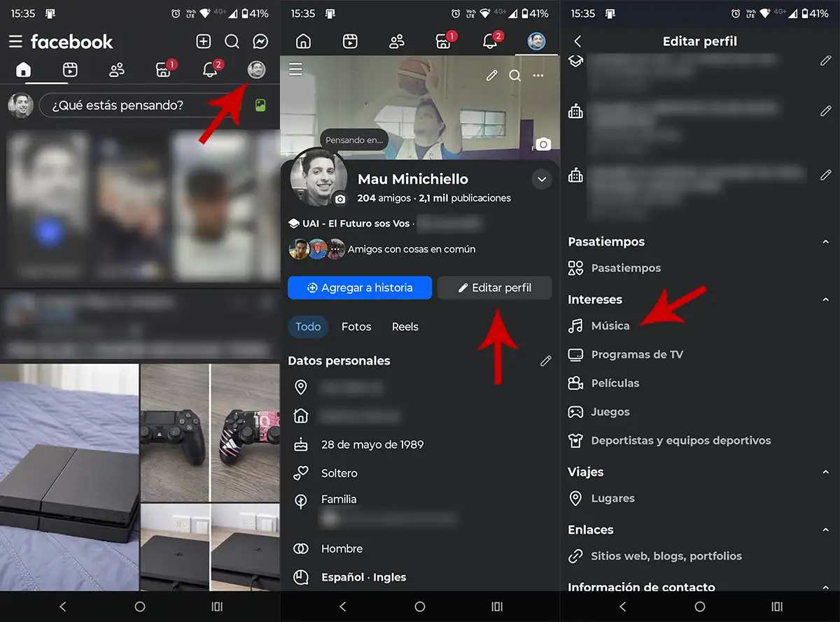Collapse the Intereses section
This screenshot has height=622, width=840.
pyautogui.click(x=825, y=299)
